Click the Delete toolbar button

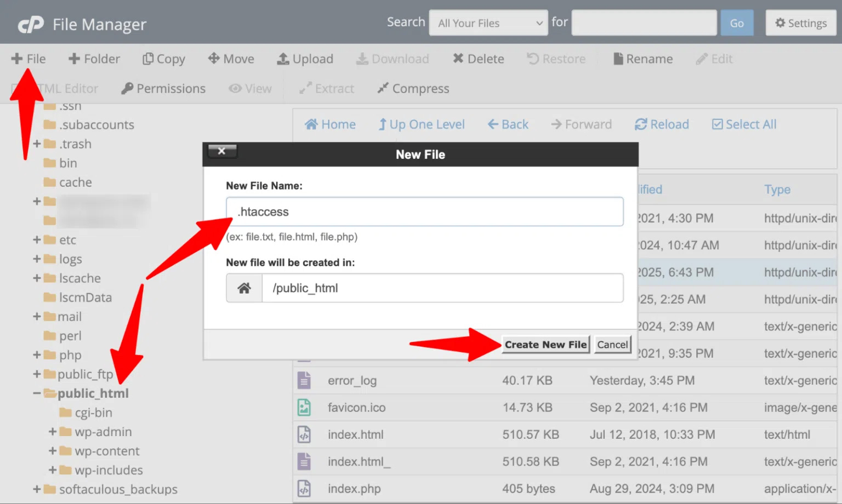point(458,59)
